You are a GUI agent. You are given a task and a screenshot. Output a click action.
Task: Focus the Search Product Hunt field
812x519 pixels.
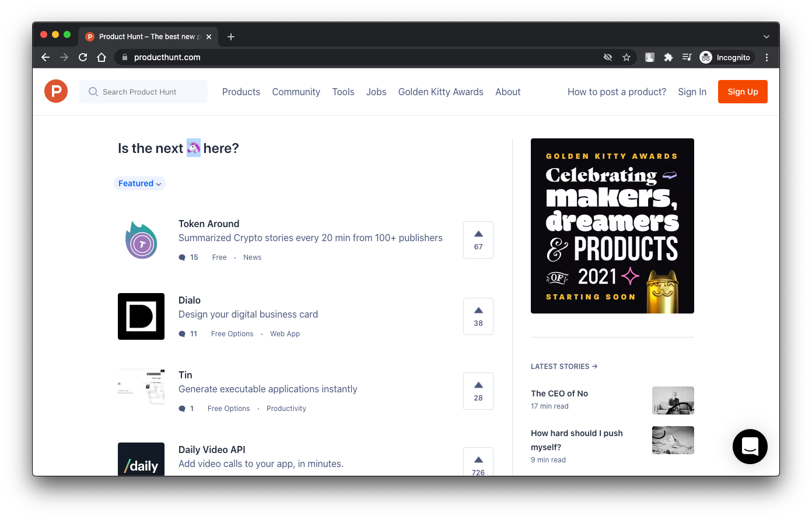pos(143,92)
